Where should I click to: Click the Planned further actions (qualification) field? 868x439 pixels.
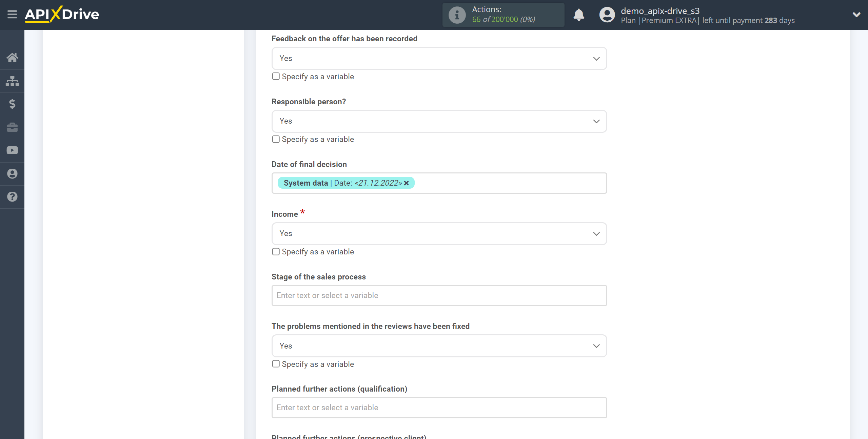click(x=439, y=408)
